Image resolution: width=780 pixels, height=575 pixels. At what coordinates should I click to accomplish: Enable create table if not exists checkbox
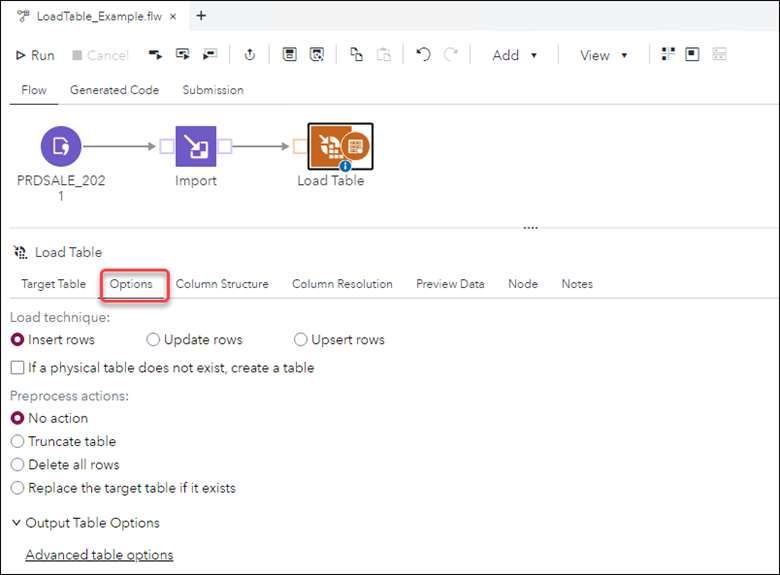17,368
